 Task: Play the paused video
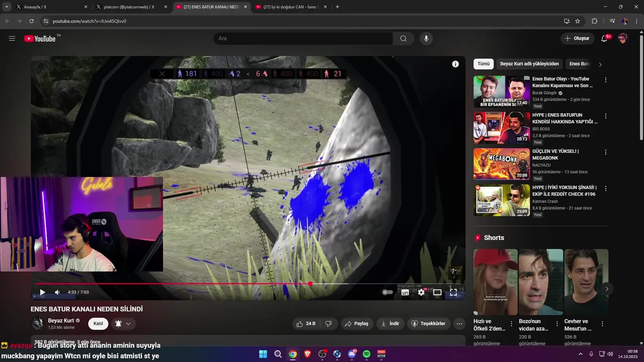coord(42,292)
